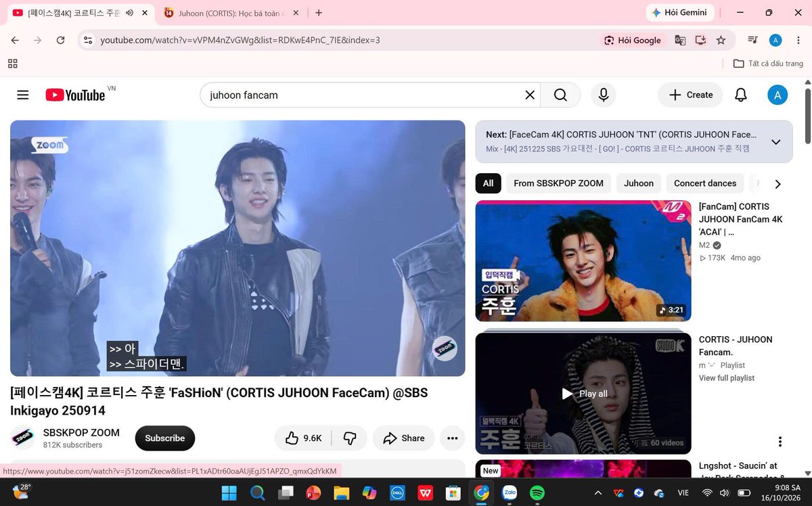Mute the playing YouTube tab audio

tap(129, 13)
